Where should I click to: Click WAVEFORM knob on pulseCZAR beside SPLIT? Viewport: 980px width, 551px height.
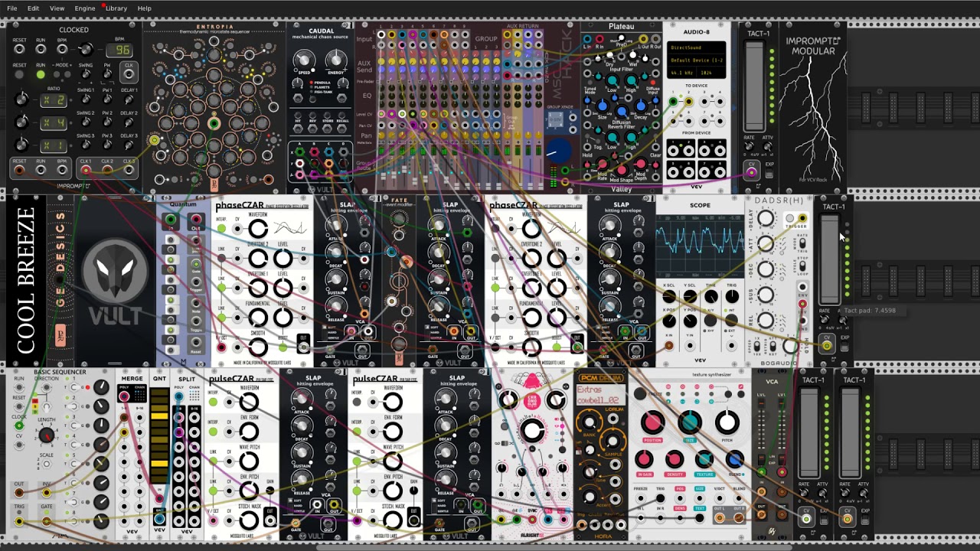coord(249,401)
